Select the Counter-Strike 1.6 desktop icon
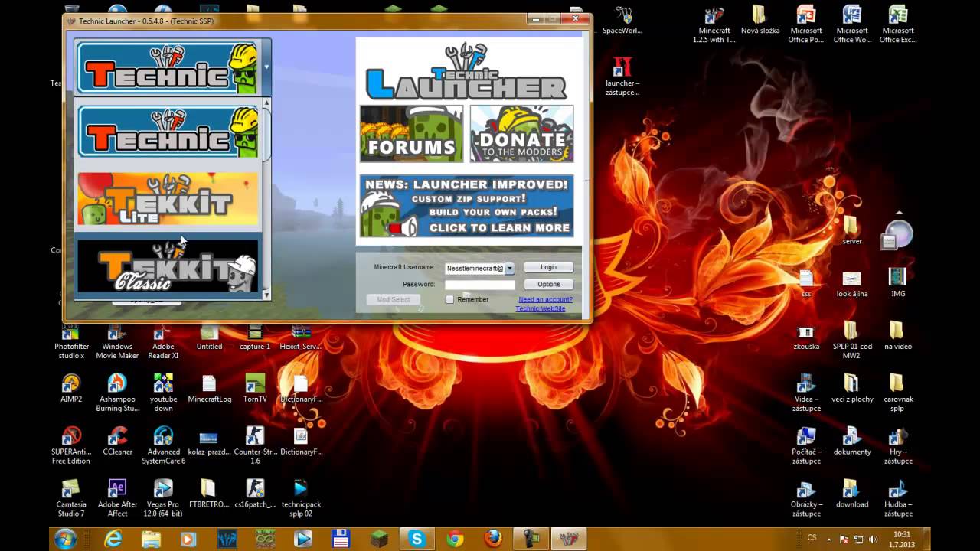Image resolution: width=980 pixels, height=551 pixels. (255, 445)
